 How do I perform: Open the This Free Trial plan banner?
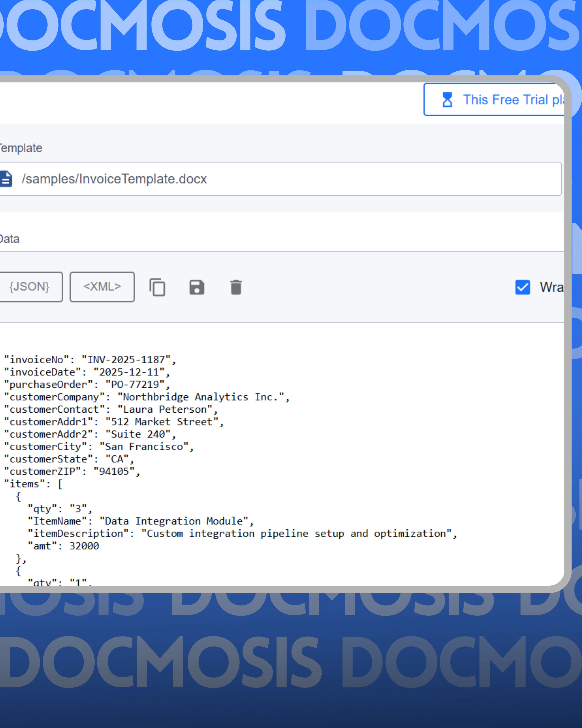click(x=506, y=100)
